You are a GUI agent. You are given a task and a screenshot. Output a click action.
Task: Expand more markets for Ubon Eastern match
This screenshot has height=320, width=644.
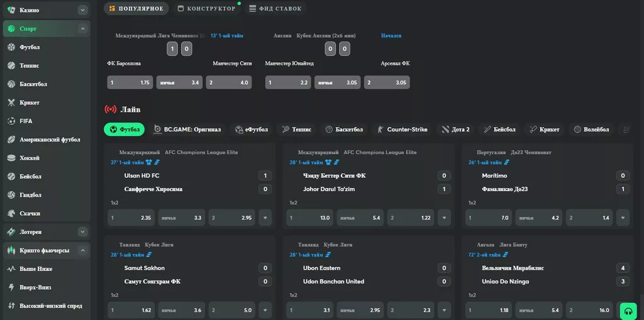443,310
